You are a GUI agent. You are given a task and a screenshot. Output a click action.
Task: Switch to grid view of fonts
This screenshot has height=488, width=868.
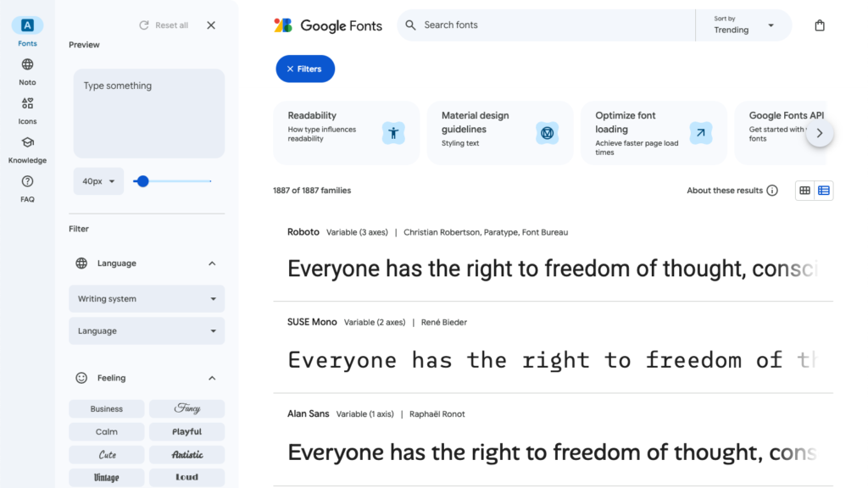[x=804, y=190]
